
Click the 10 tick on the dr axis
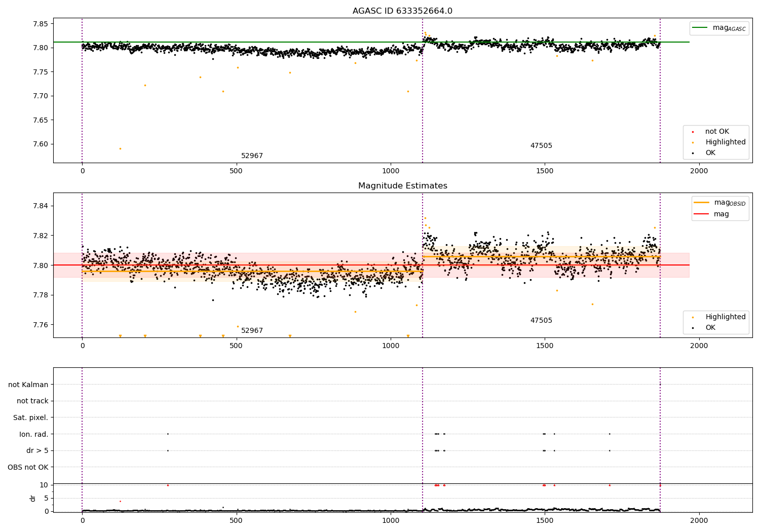[x=44, y=485]
